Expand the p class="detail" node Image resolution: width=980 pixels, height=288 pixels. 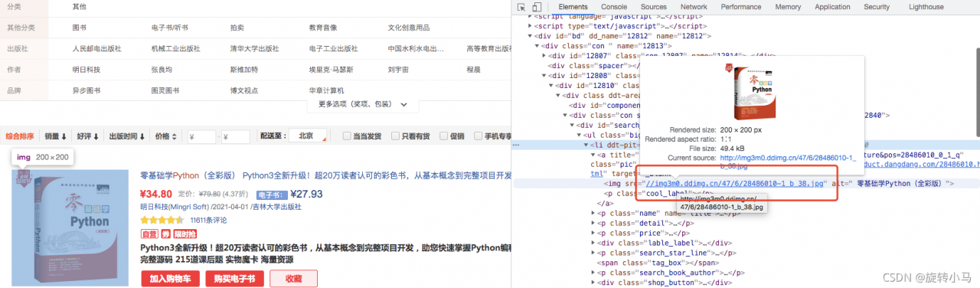click(593, 223)
